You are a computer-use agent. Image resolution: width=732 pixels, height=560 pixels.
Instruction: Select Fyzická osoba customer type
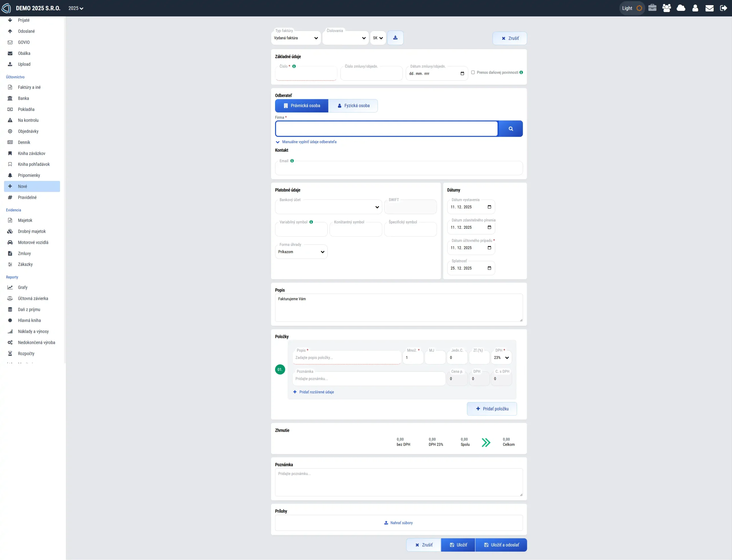tap(353, 106)
